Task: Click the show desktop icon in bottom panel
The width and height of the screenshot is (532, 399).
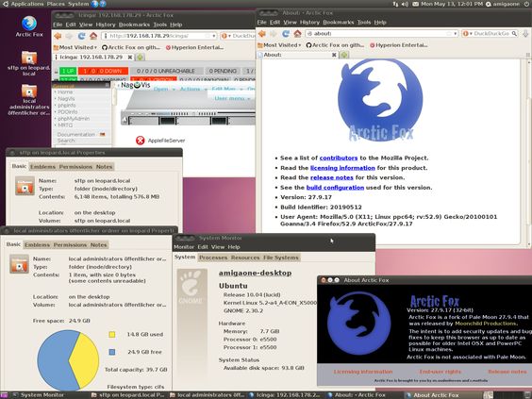Action: click(5, 395)
